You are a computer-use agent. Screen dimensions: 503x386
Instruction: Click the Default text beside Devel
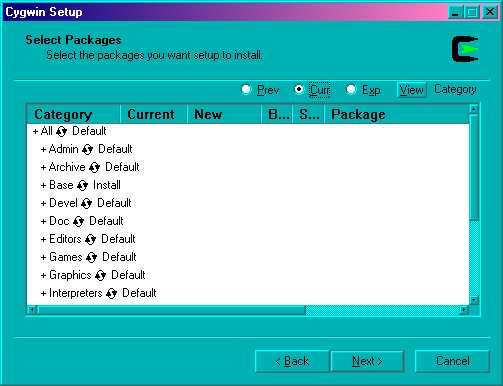pyautogui.click(x=114, y=203)
